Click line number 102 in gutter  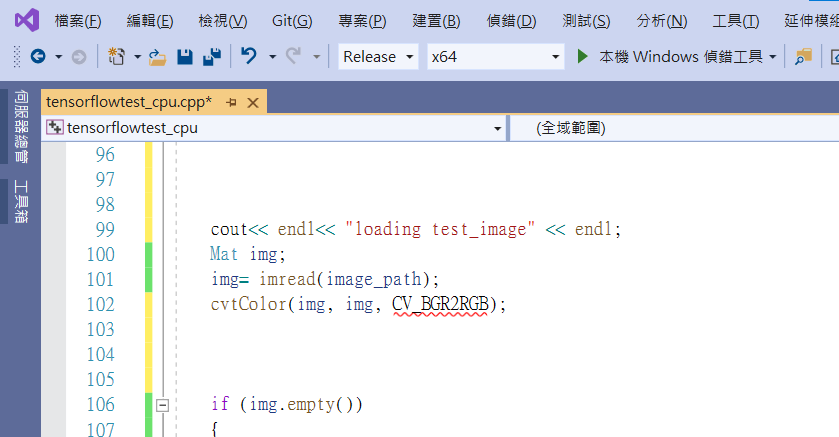coord(101,304)
